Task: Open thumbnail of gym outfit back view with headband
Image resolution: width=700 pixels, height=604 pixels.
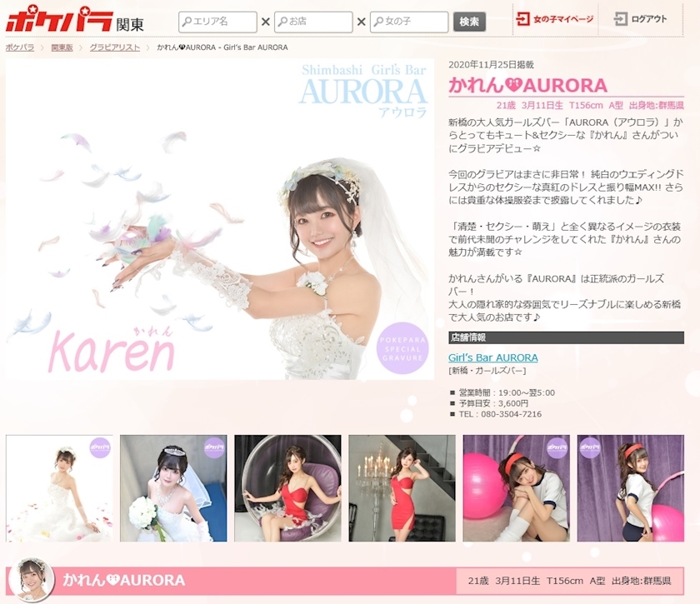Action: pos(630,488)
